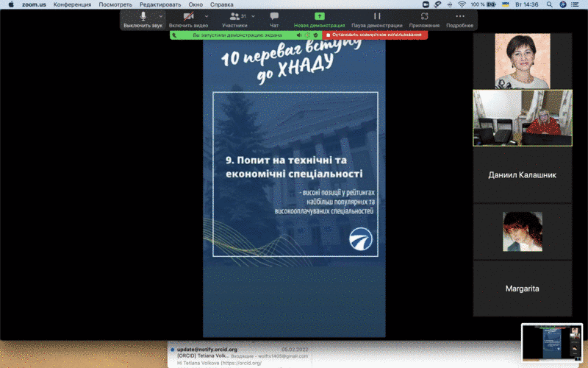Click the clock showing Вт 14:36

pyautogui.click(x=527, y=4)
